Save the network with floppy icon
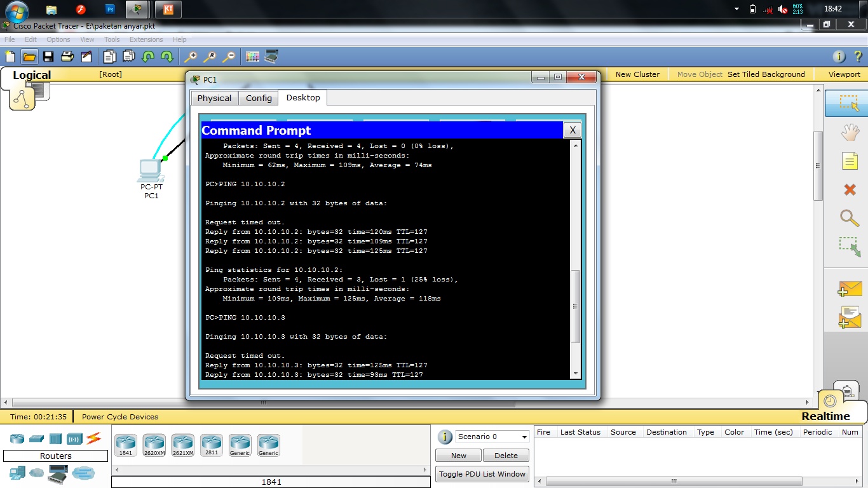 coord(48,57)
